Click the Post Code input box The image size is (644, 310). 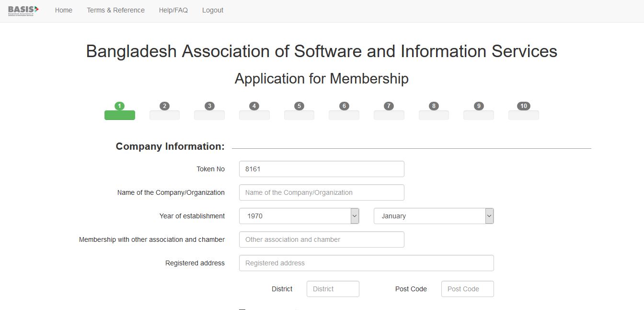(x=467, y=289)
